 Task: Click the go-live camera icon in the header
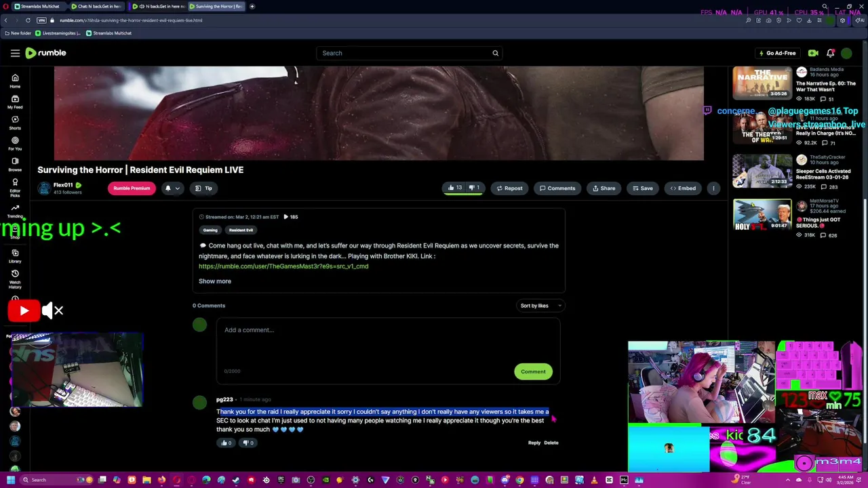tap(813, 53)
